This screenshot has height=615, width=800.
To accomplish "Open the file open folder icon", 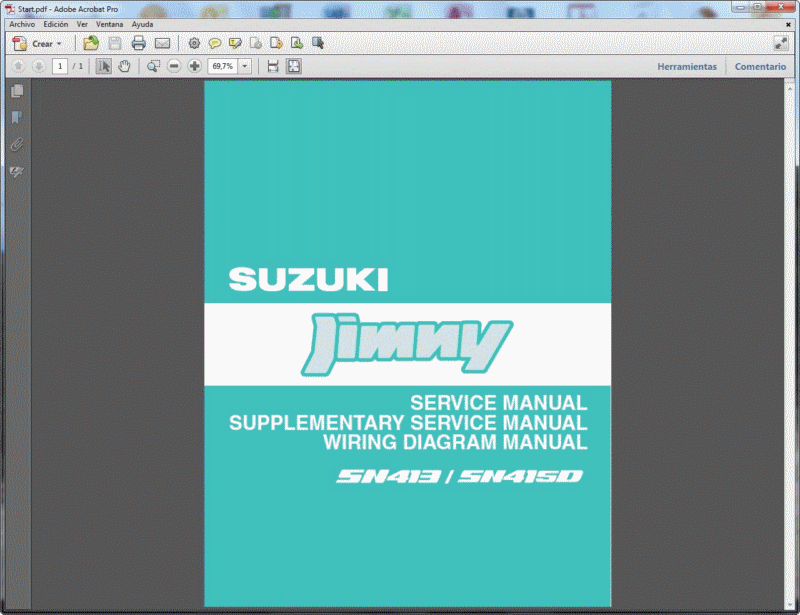I will coord(92,43).
